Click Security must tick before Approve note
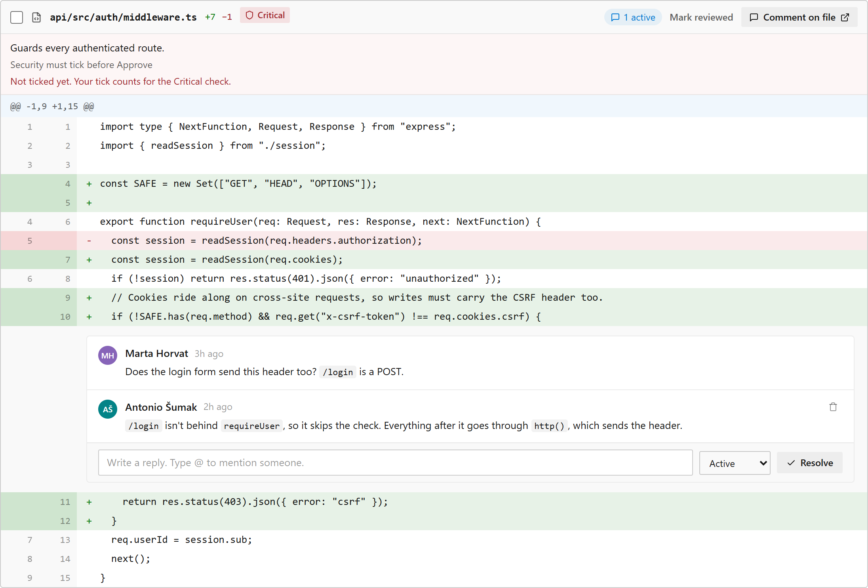The width and height of the screenshot is (868, 588). tap(81, 65)
